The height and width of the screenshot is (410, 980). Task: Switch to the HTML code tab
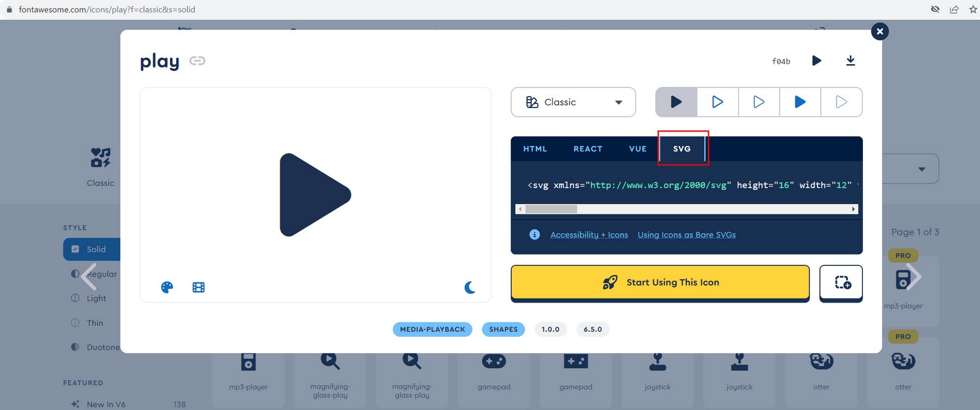pos(535,149)
